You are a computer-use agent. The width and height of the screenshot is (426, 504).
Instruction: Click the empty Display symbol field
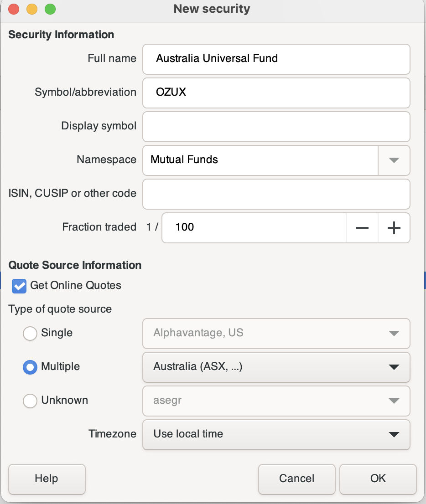276,127
